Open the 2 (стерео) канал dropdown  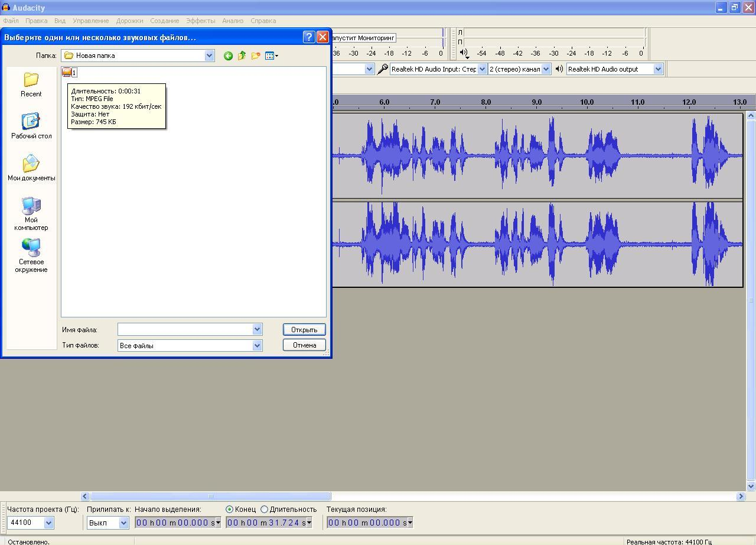(x=546, y=69)
